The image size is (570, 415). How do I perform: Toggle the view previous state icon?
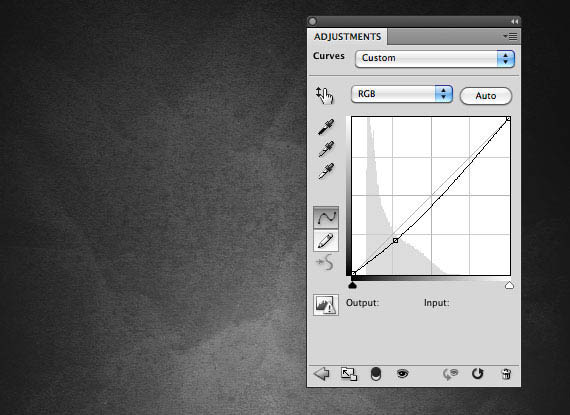coord(450,374)
